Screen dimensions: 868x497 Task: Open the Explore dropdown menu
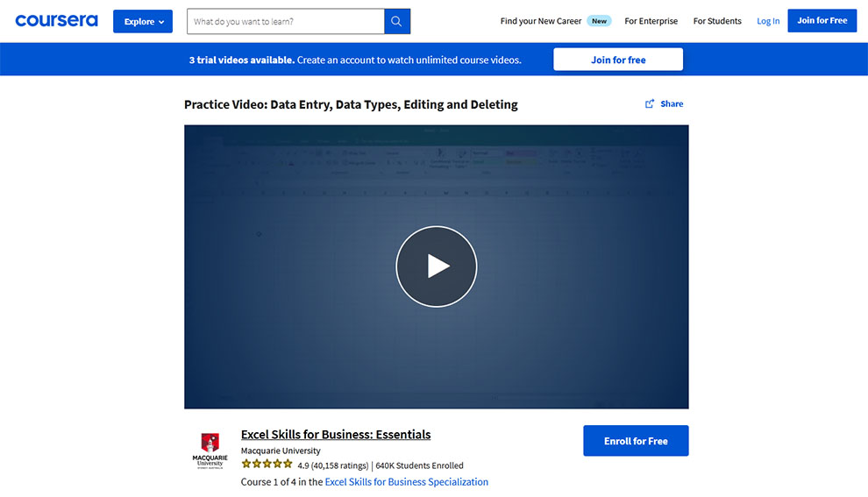143,22
